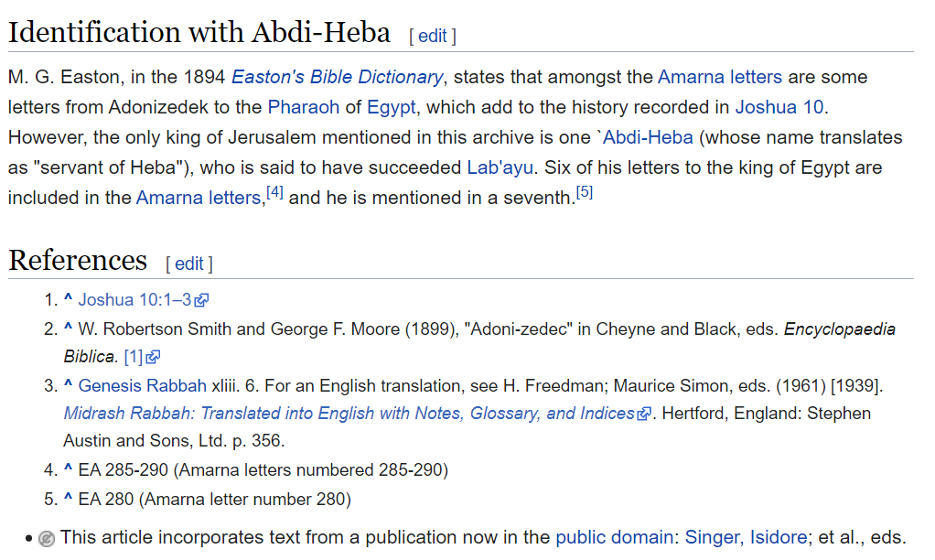This screenshot has width=935, height=560.
Task: Click the external link icon after Midrash Rabbah title
Action: click(644, 414)
